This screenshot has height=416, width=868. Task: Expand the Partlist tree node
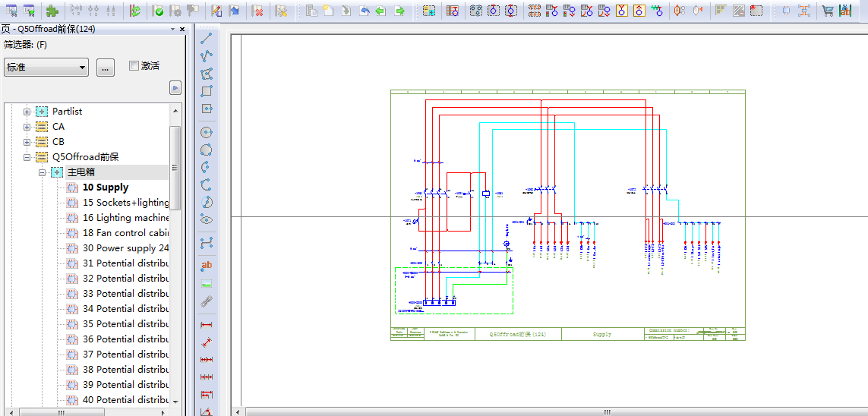[27, 112]
